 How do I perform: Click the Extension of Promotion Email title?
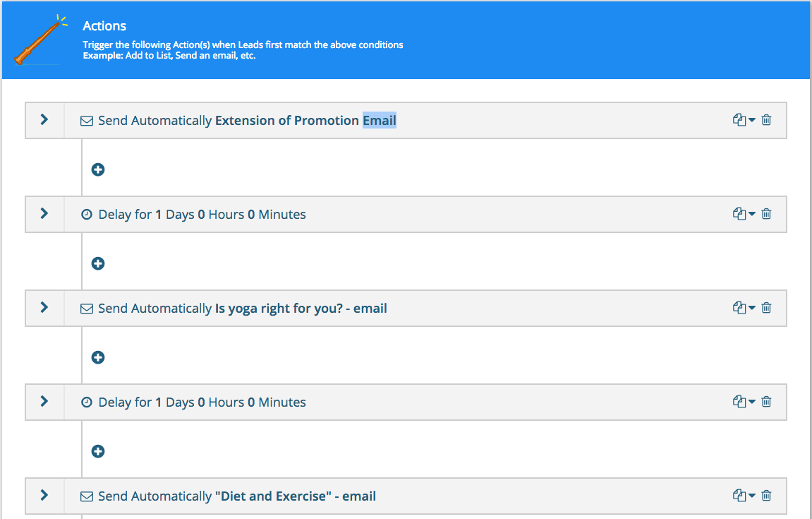coord(305,121)
